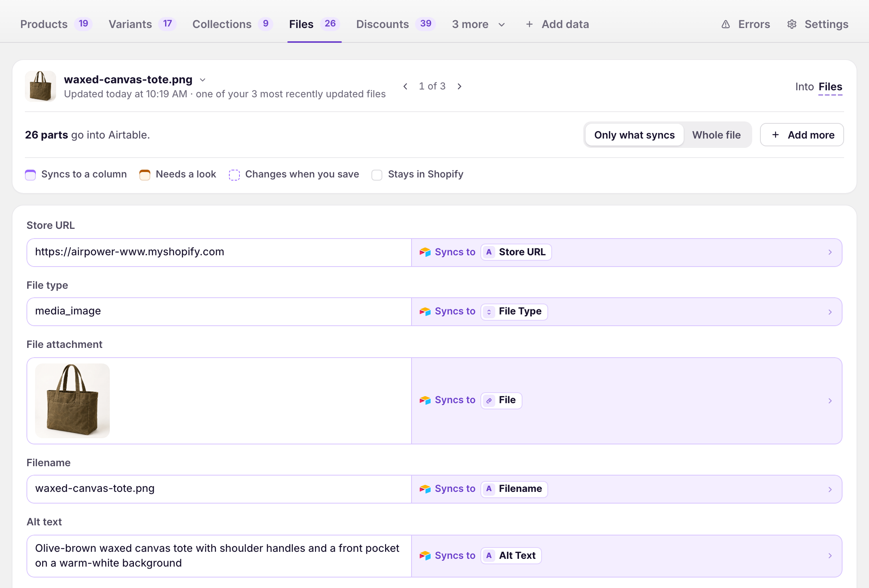Switch to the Variants tab
The width and height of the screenshot is (869, 588).
[x=142, y=24]
